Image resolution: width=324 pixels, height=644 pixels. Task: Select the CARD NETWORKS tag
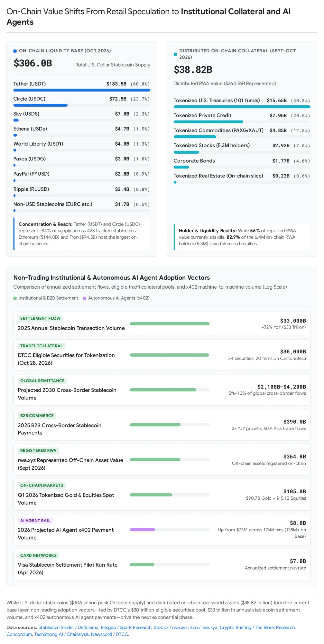click(38, 555)
